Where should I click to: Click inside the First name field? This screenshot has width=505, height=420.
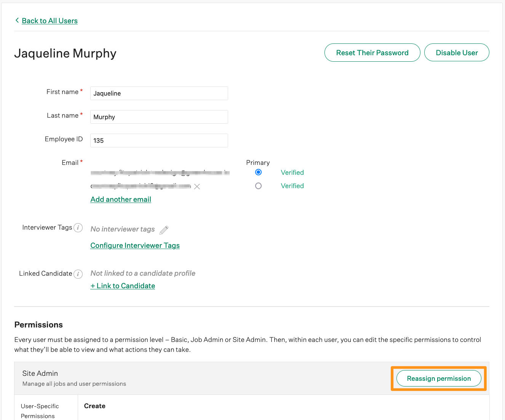tap(159, 93)
